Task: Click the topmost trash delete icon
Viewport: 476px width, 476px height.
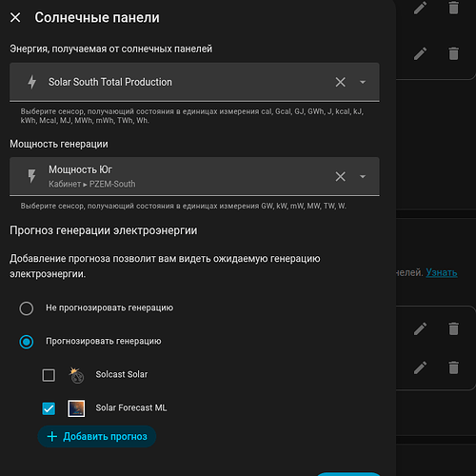Action: coord(453,8)
